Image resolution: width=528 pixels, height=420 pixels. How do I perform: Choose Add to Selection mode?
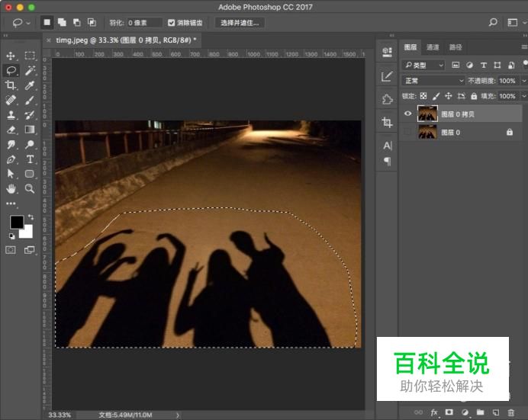click(62, 23)
